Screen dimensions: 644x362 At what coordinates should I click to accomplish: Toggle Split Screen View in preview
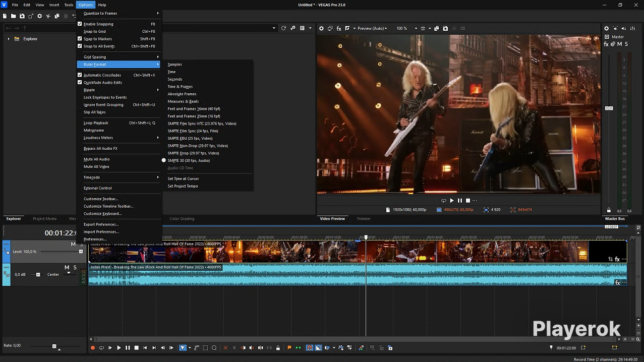pos(347,29)
